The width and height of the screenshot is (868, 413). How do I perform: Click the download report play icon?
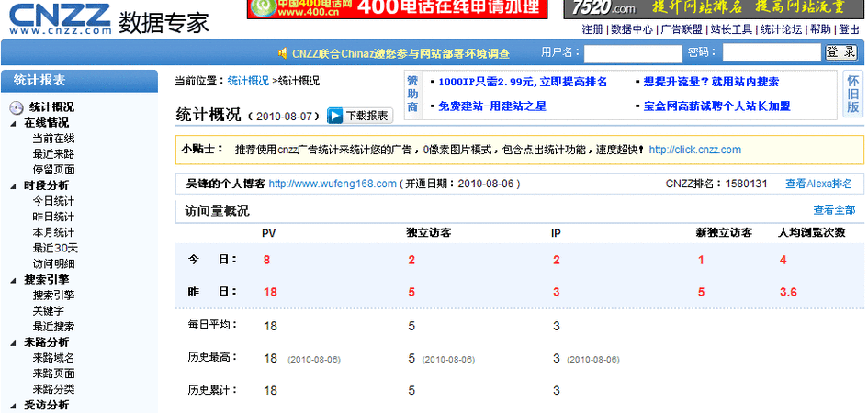coord(335,117)
